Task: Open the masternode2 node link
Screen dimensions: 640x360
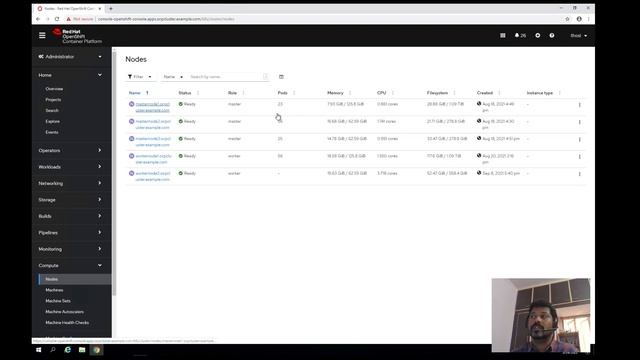Action: pos(153,124)
